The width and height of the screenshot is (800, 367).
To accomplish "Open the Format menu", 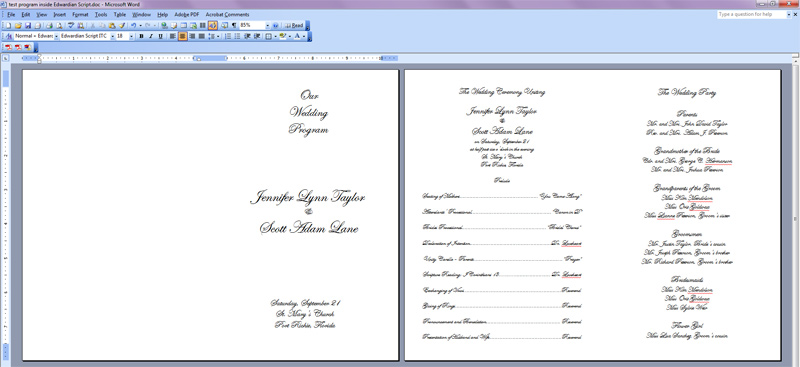I will click(80, 15).
